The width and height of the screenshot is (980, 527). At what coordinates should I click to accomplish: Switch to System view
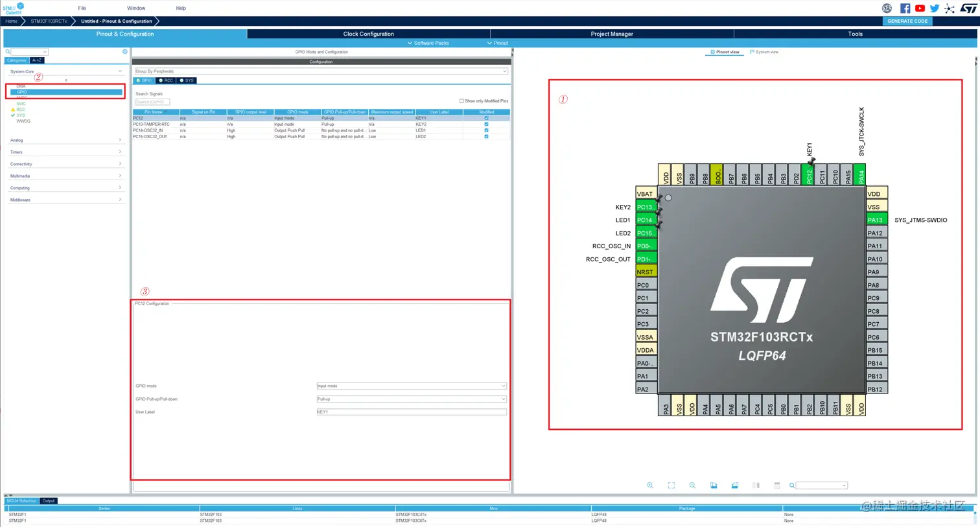(x=764, y=52)
